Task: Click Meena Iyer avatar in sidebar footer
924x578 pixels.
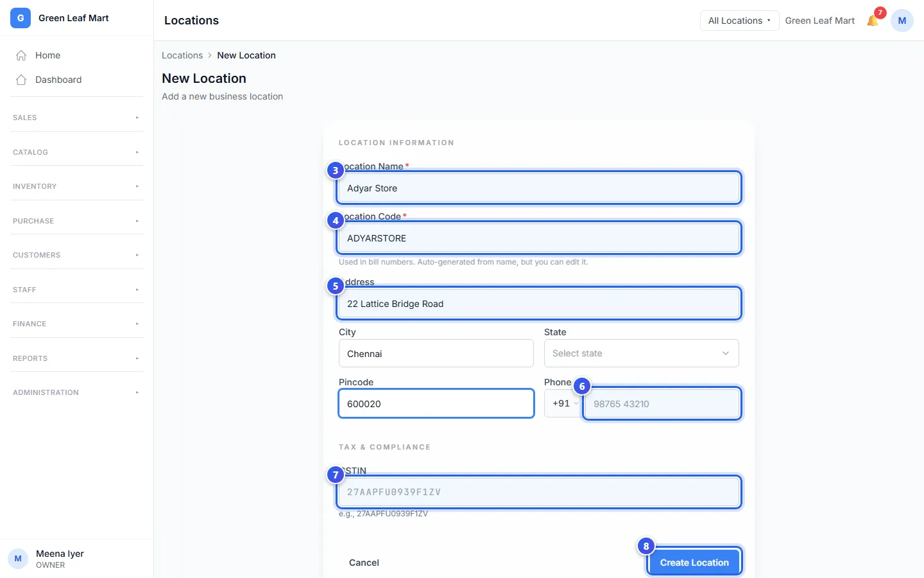Action: point(18,559)
